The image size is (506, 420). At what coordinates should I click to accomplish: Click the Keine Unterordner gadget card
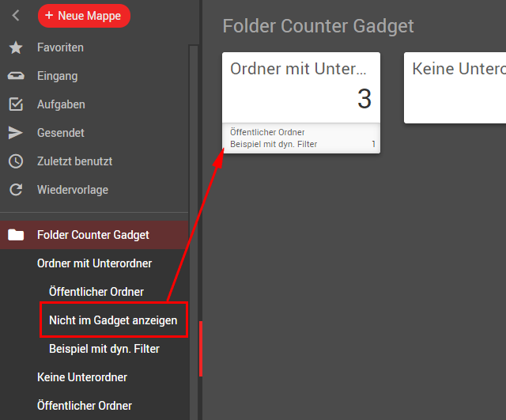point(455,88)
